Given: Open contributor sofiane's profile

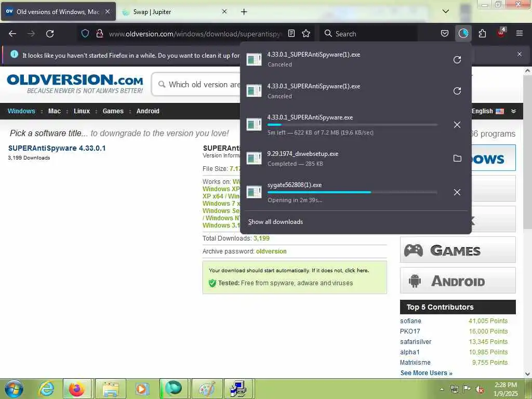Looking at the screenshot, I should point(410,321).
